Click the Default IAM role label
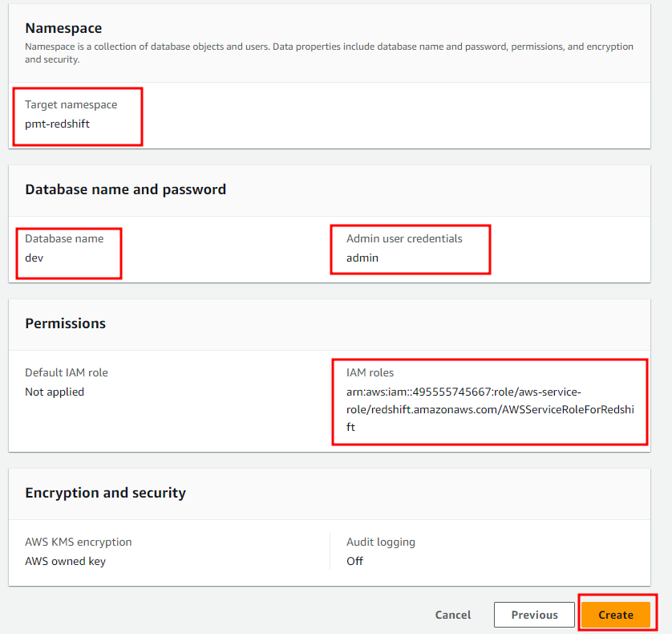This screenshot has width=672, height=634. (x=67, y=372)
